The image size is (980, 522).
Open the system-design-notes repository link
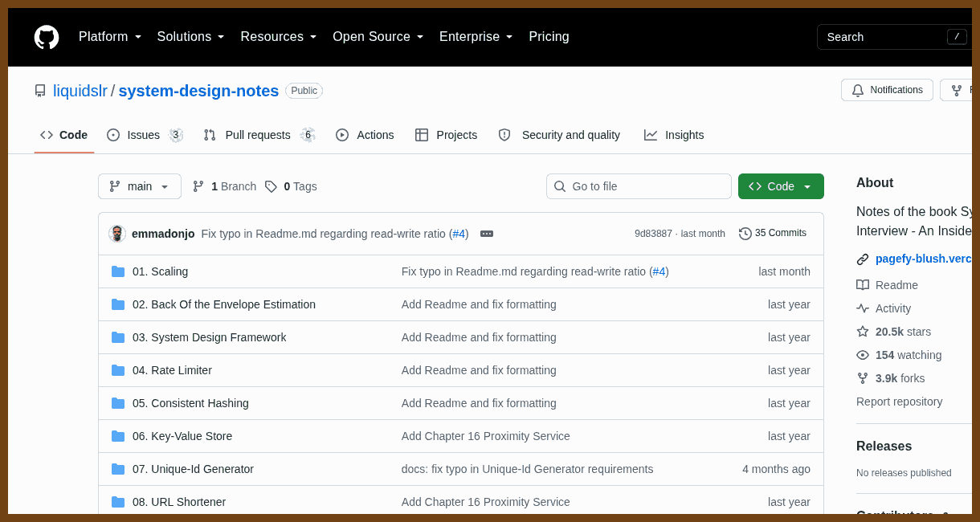(198, 91)
